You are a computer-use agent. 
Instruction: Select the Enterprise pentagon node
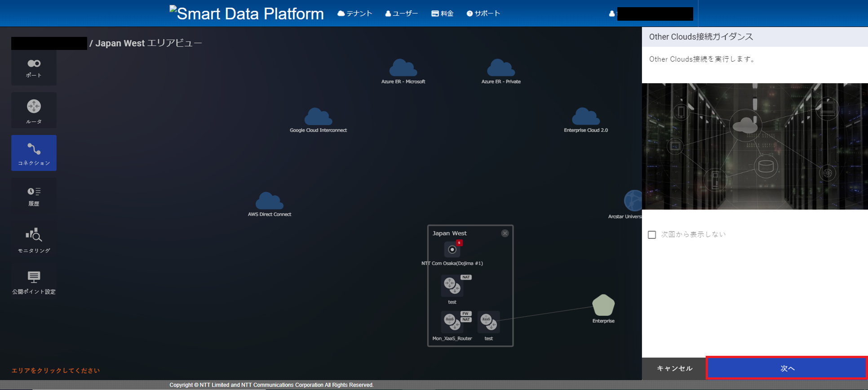(x=603, y=306)
